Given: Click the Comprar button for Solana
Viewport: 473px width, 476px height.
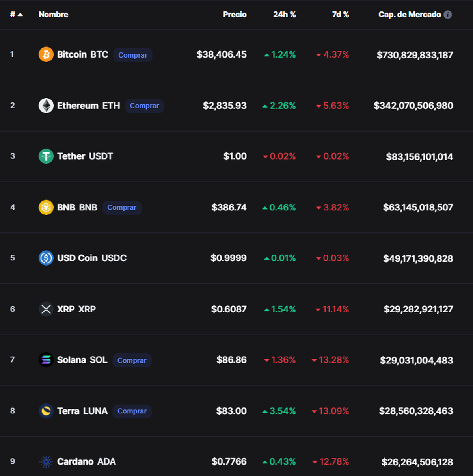Looking at the screenshot, I should tap(132, 360).
